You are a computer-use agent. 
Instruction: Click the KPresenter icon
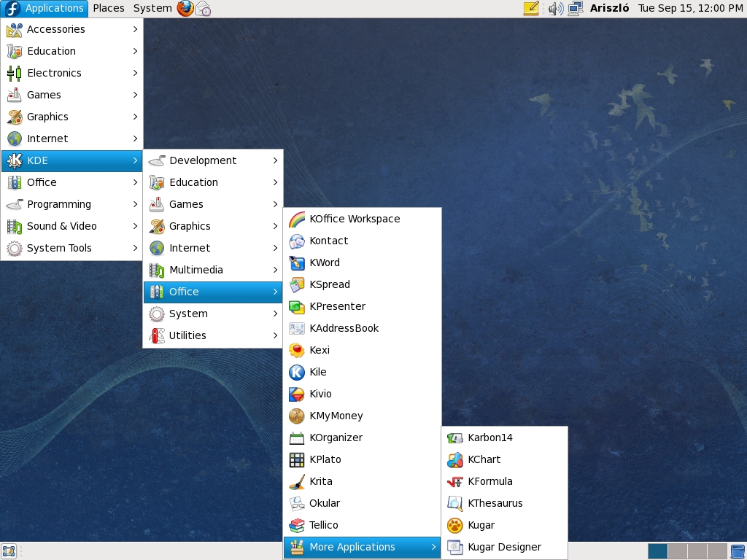click(x=297, y=307)
